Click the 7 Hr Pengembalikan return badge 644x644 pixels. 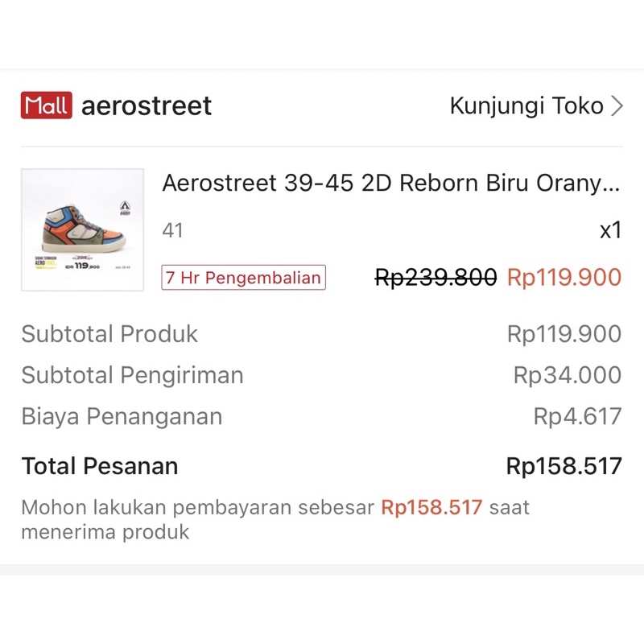(243, 278)
